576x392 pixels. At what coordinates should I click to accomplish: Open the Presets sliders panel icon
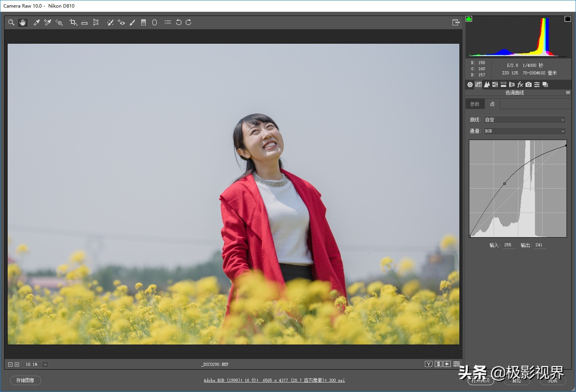point(537,85)
